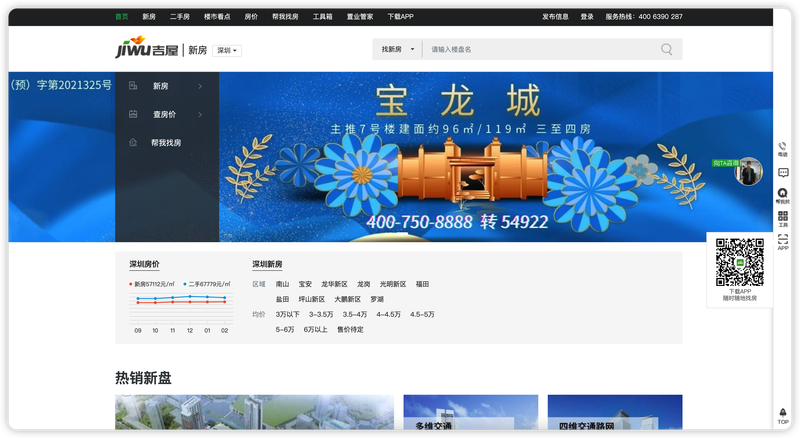Click the 查房价 chart icon in side menu
Viewport: 800px width, 438px height.
point(133,114)
